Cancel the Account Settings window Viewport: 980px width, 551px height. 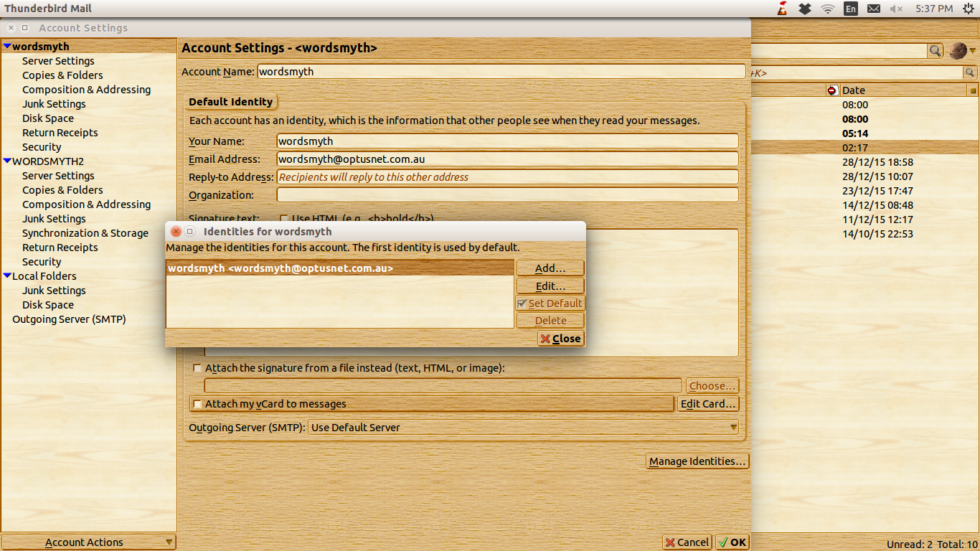687,542
